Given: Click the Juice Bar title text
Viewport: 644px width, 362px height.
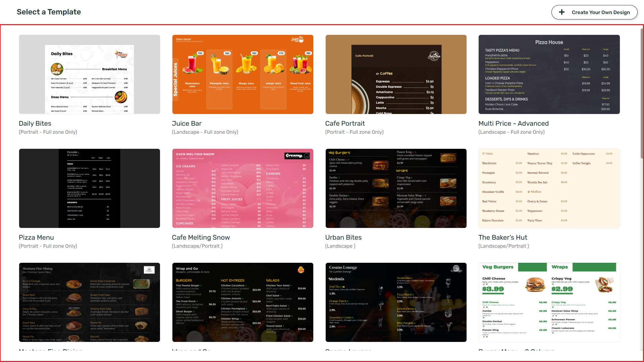Looking at the screenshot, I should point(187,123).
